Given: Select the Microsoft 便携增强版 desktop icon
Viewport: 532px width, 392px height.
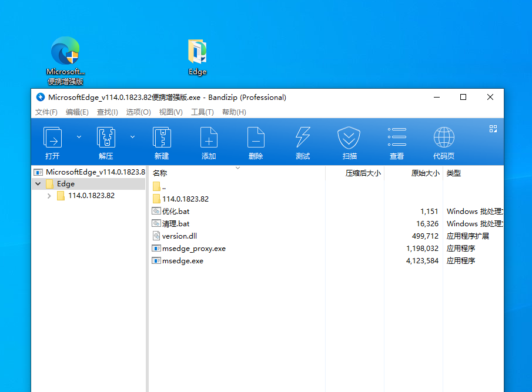Looking at the screenshot, I should pyautogui.click(x=65, y=61).
